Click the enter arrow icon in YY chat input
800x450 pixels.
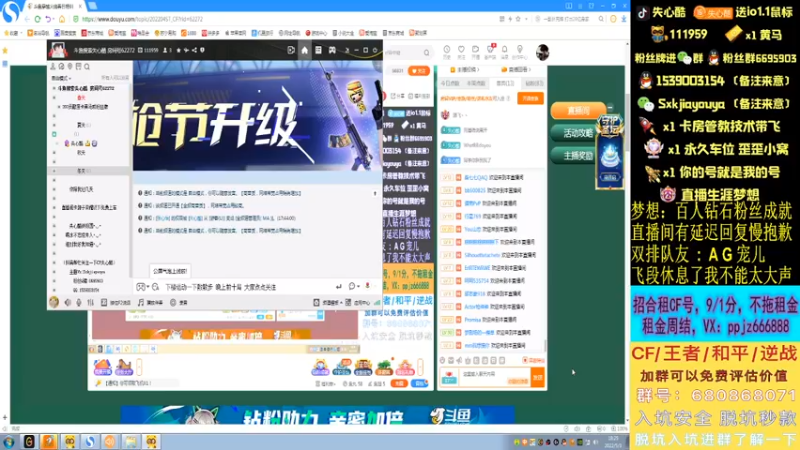click(x=338, y=287)
